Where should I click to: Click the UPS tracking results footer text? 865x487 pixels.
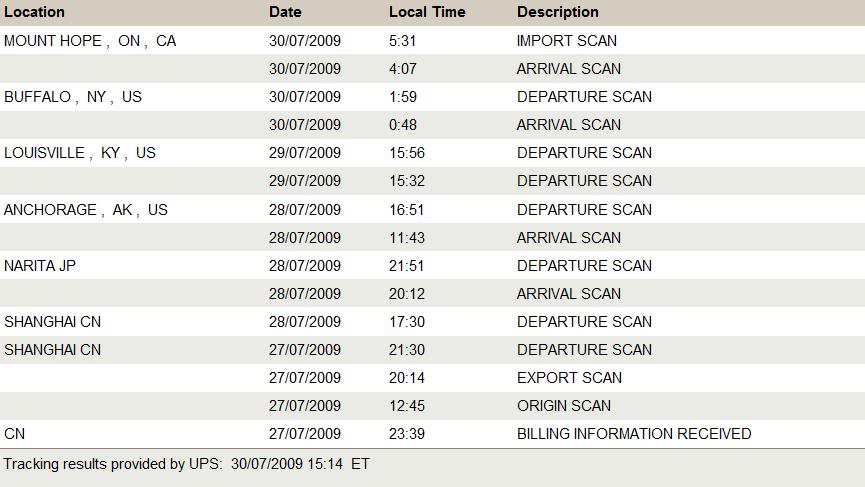click(186, 464)
